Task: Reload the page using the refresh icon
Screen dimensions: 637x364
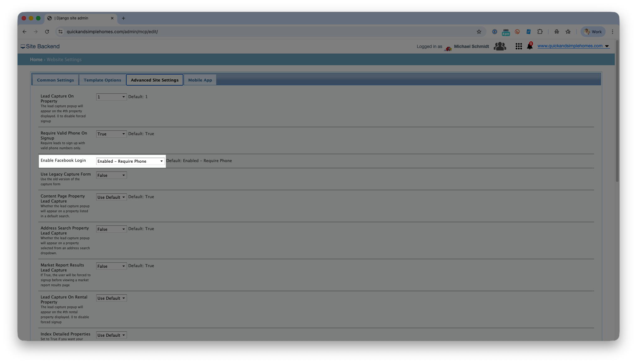Action: (x=47, y=32)
